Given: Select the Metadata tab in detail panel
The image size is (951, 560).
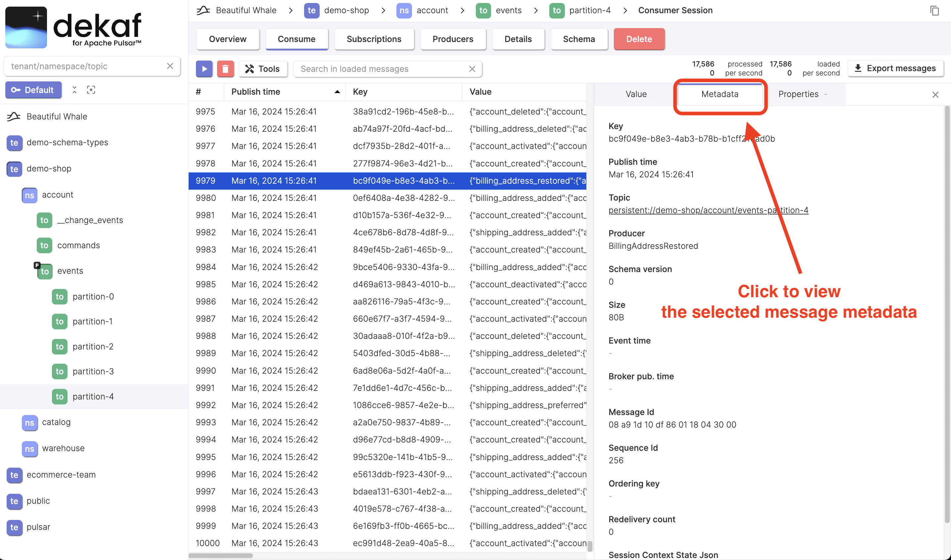Looking at the screenshot, I should 719,93.
